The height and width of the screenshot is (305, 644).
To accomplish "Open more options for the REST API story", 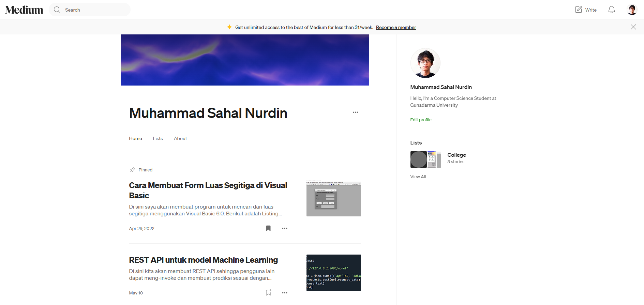I will (285, 293).
